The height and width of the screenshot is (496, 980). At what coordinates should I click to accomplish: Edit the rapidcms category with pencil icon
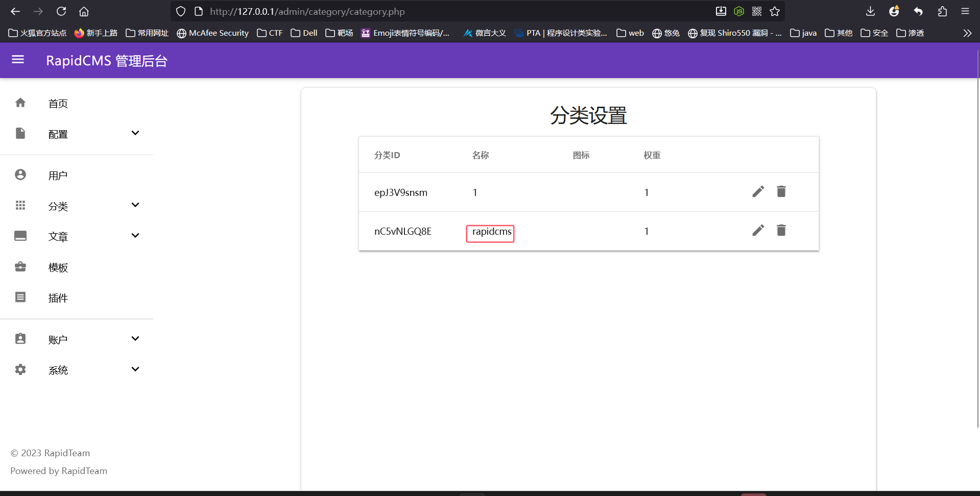(758, 230)
